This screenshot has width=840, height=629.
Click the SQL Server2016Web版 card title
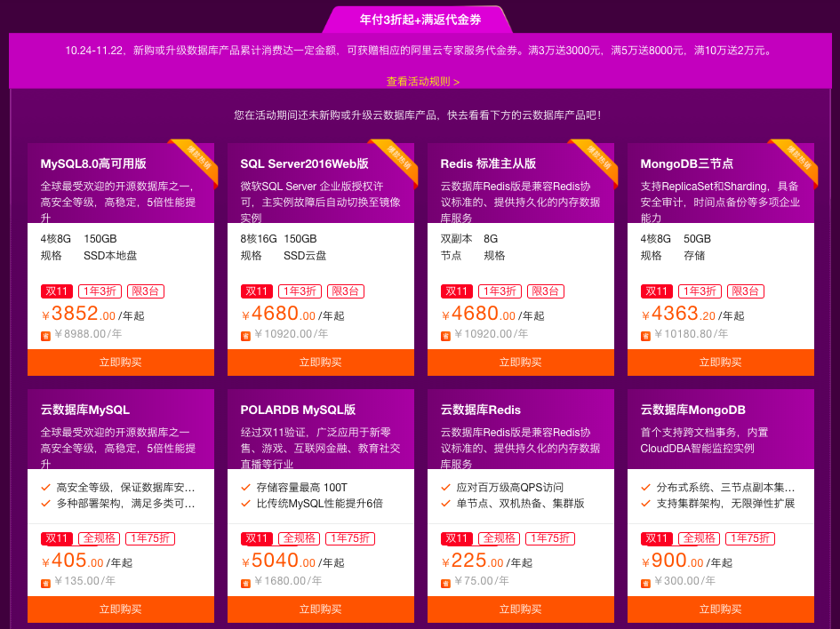tap(304, 163)
